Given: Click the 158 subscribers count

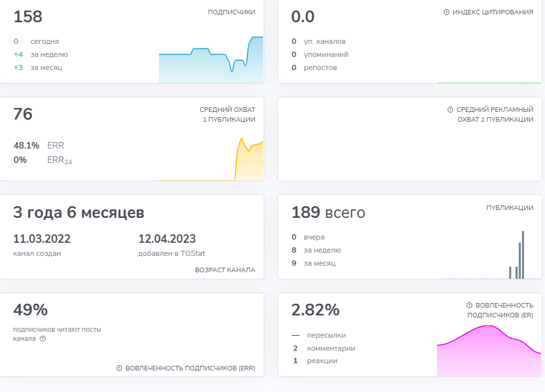Looking at the screenshot, I should (x=27, y=16).
